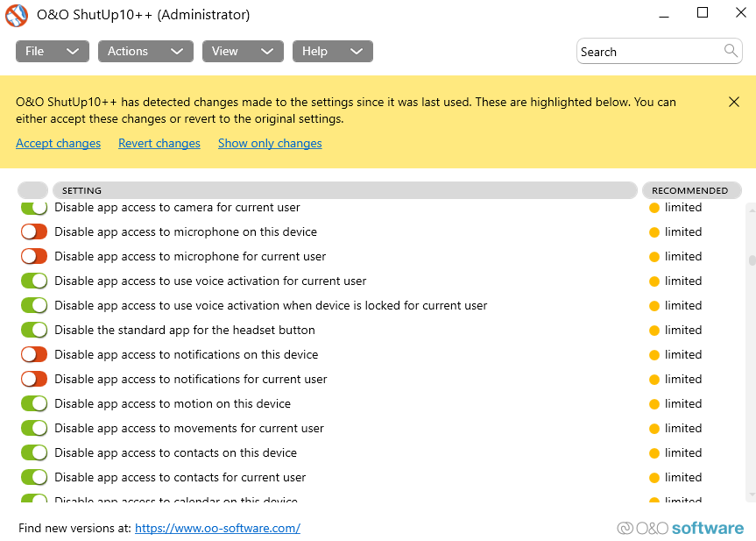This screenshot has width=756, height=541.
Task: Expand the Actions dropdown
Action: click(145, 51)
